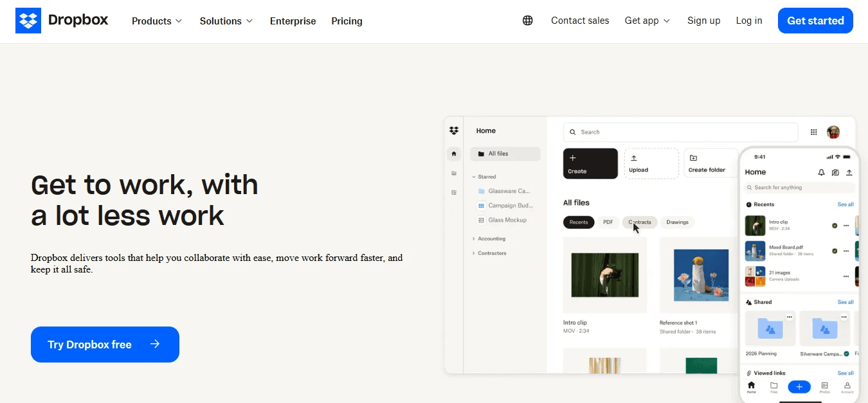
Task: Toggle the Drawings filter chip
Action: point(677,222)
